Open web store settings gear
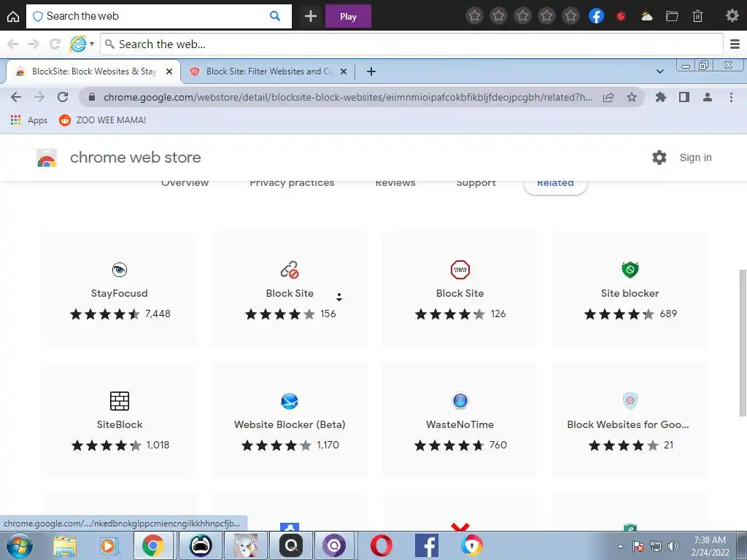The width and height of the screenshot is (747, 560). pyautogui.click(x=659, y=157)
